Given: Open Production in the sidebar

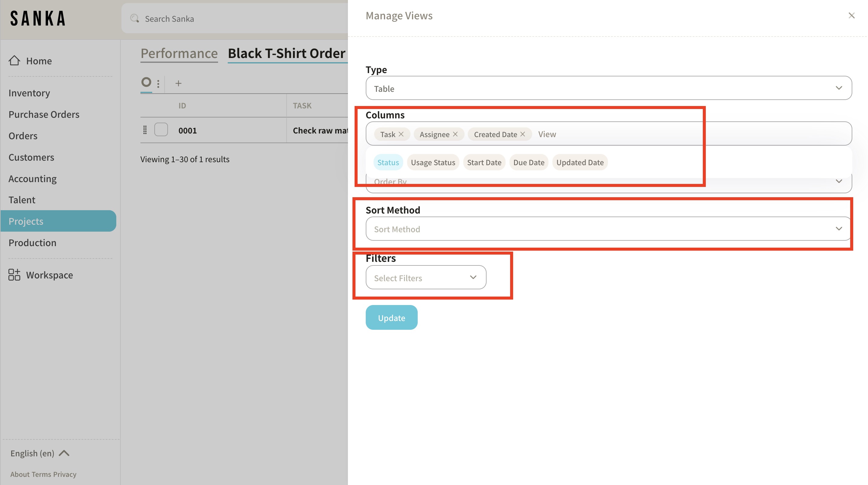Looking at the screenshot, I should click(x=32, y=243).
